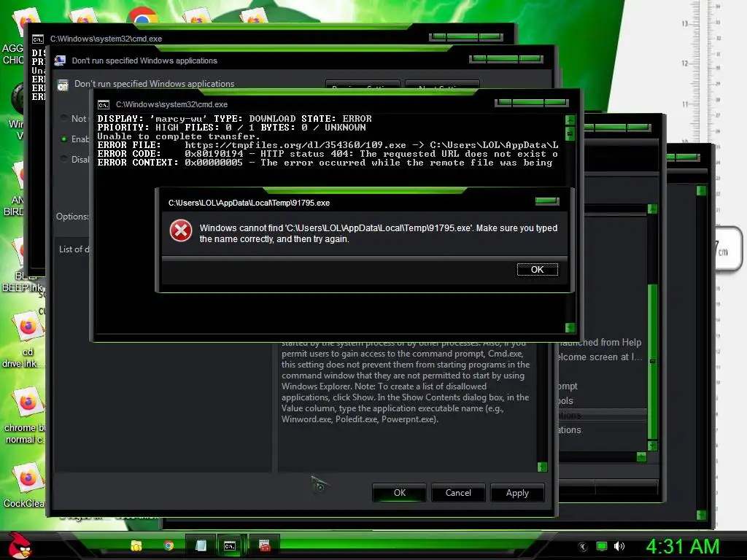Click the Angry Birds start button
Screen dimensions: 747x560
[20, 545]
